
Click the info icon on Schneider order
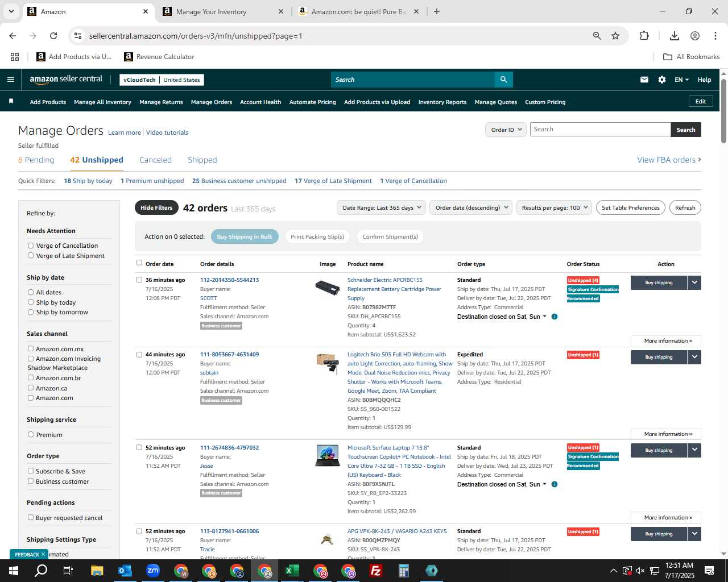pos(555,317)
